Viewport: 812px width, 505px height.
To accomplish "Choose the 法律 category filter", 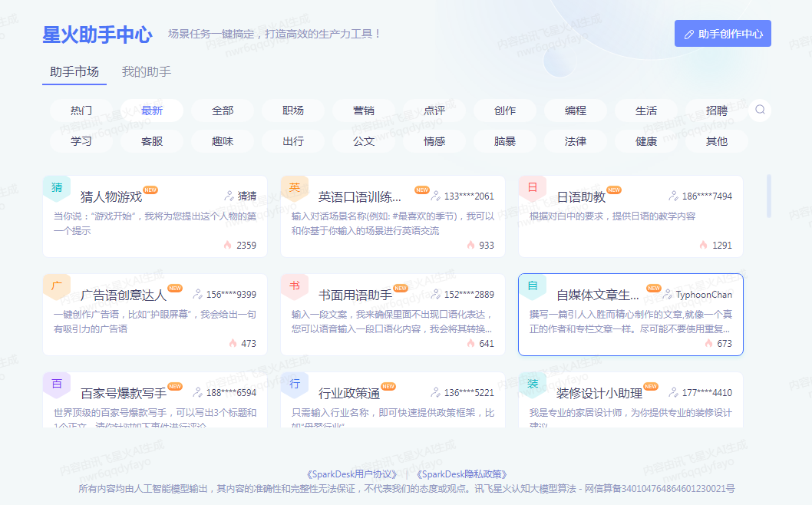I will 576,141.
